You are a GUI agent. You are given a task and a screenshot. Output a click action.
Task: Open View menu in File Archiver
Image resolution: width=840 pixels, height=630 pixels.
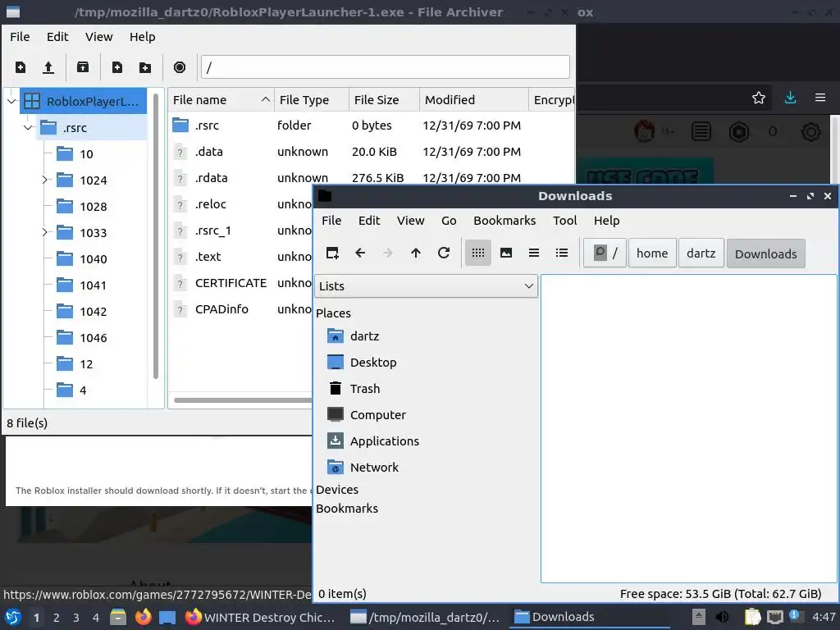(x=99, y=37)
